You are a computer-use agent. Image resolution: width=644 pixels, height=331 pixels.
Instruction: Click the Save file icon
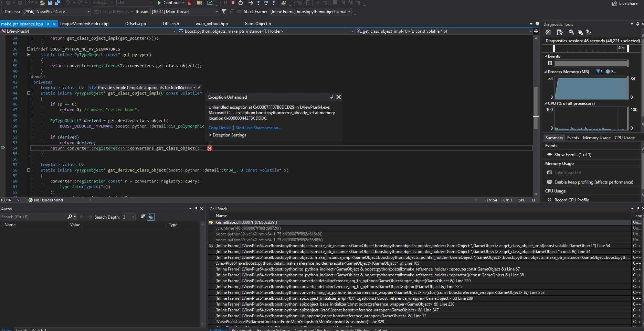[x=50, y=3]
